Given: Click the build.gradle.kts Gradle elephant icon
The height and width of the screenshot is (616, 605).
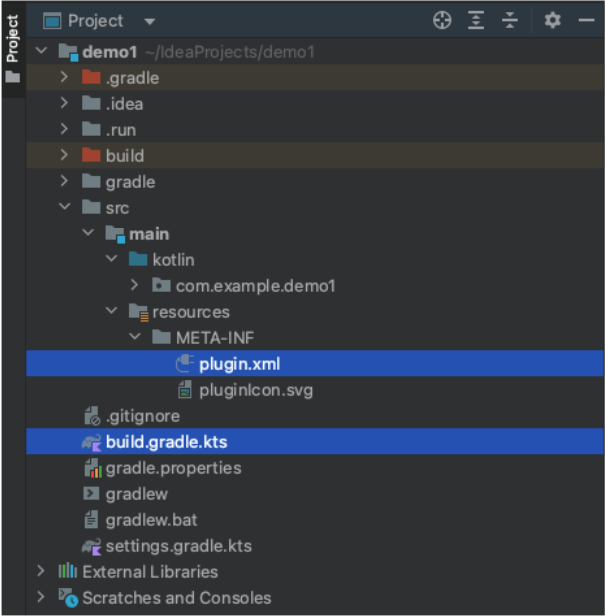Looking at the screenshot, I should pyautogui.click(x=92, y=442).
